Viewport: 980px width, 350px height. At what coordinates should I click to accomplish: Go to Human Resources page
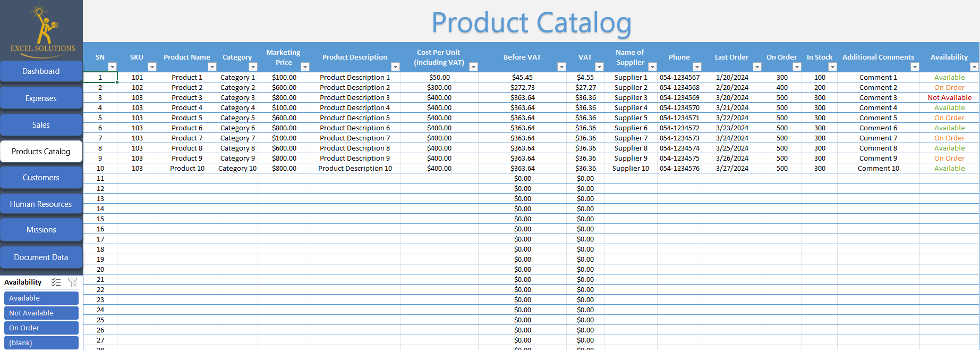pos(41,204)
